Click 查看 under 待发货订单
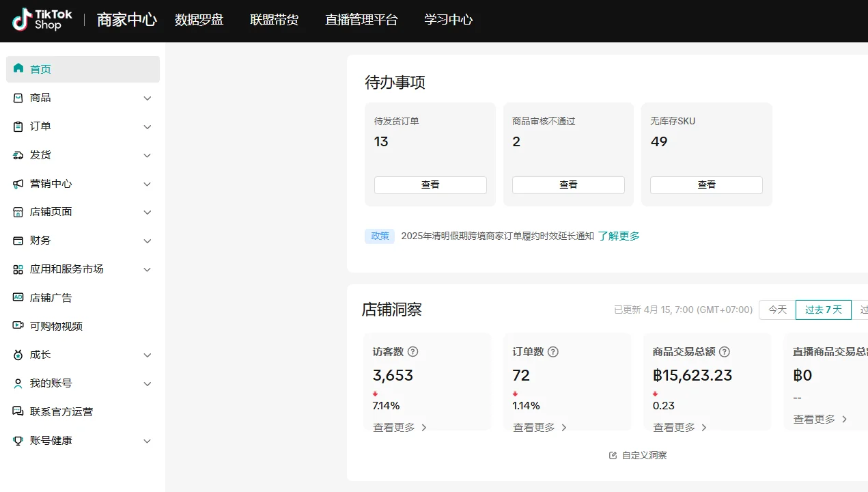The width and height of the screenshot is (868, 492). [430, 184]
